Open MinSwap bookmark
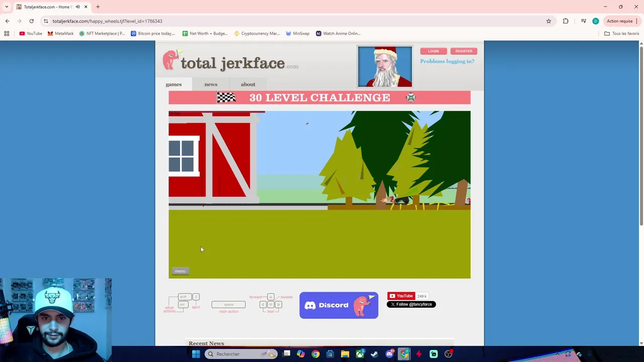The height and width of the screenshot is (362, 644). [297, 34]
